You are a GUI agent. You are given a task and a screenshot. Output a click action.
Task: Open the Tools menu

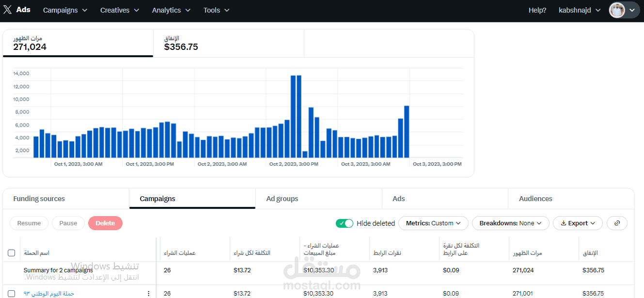tap(217, 10)
